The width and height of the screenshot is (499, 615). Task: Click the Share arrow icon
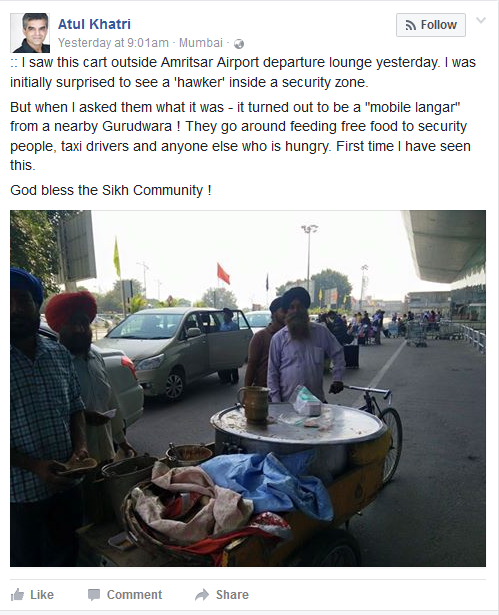tap(202, 595)
